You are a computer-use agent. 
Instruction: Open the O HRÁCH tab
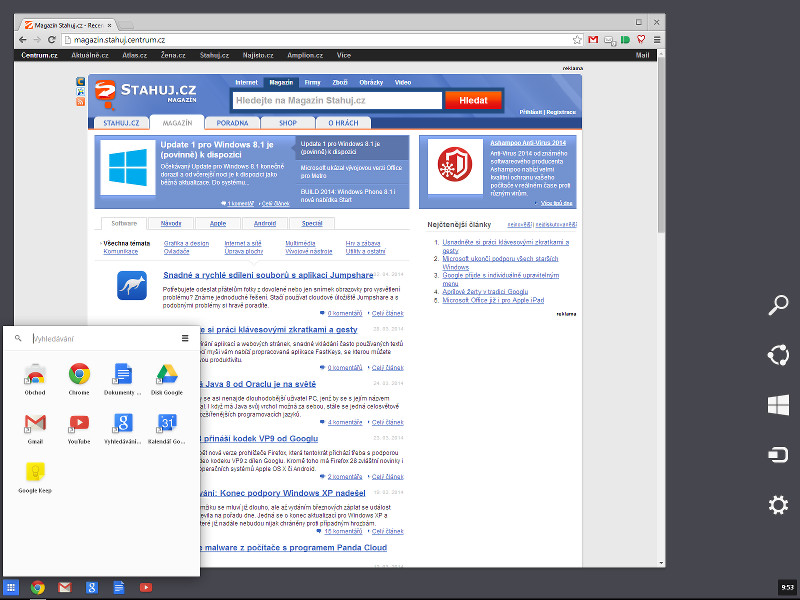[x=343, y=123]
